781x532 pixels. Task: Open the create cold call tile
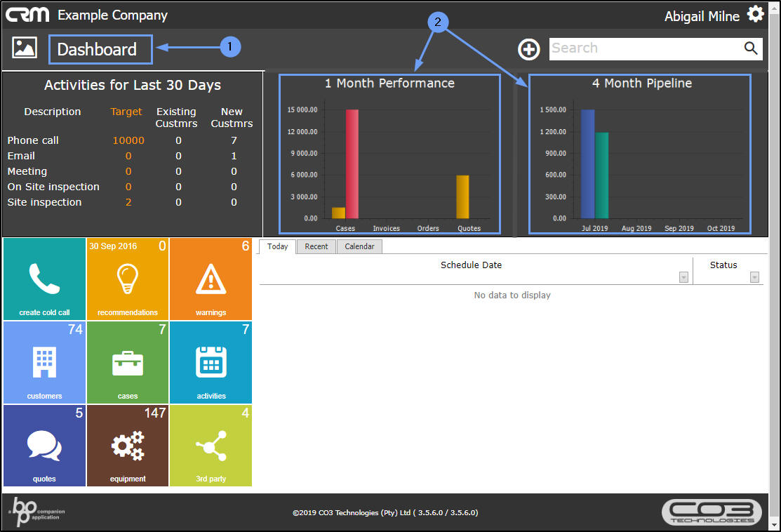point(44,279)
